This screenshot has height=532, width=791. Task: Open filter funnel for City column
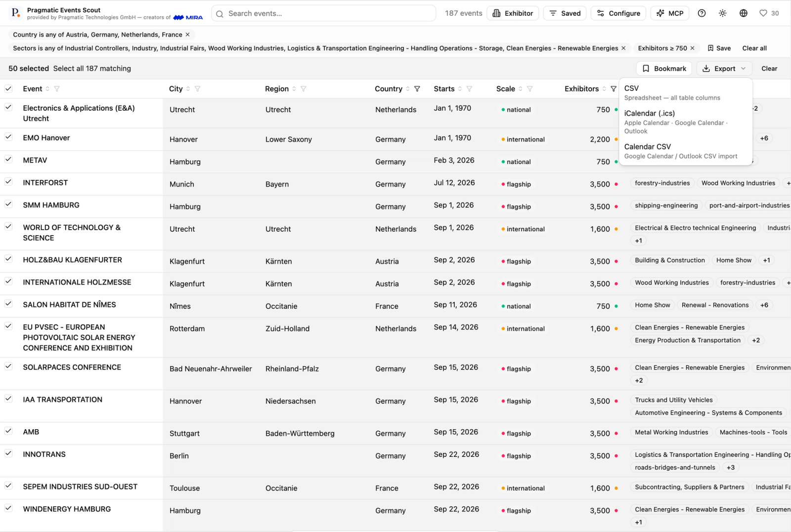click(197, 89)
